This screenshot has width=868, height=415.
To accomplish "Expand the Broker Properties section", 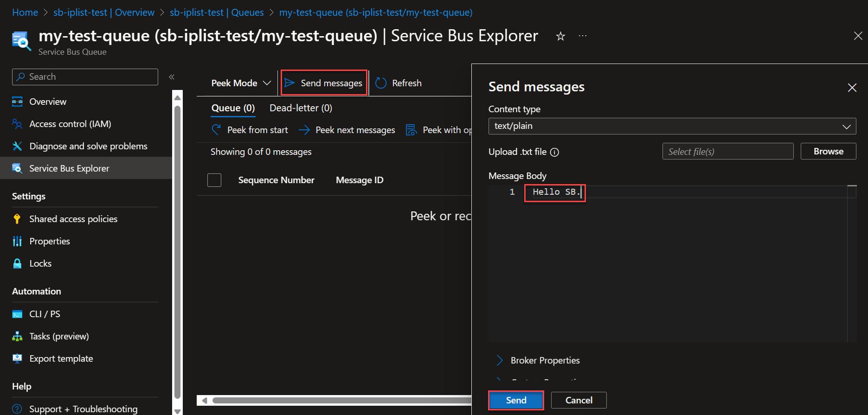I will (x=538, y=360).
